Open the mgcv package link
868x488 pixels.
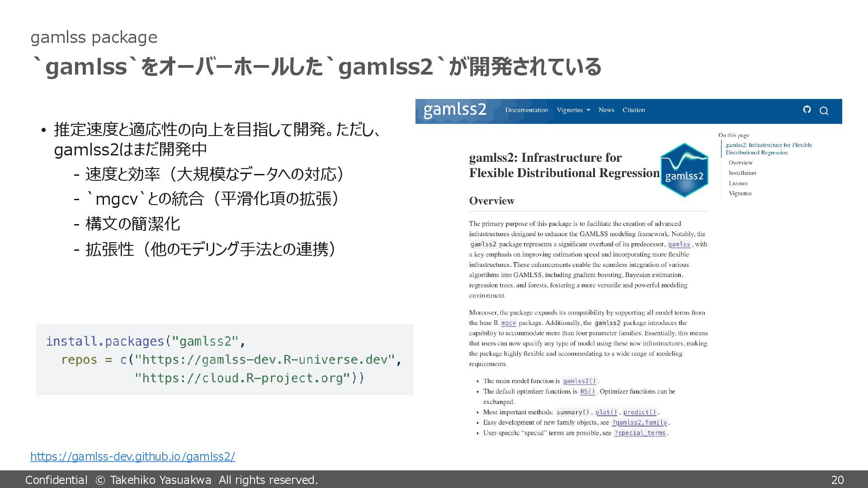[509, 323]
